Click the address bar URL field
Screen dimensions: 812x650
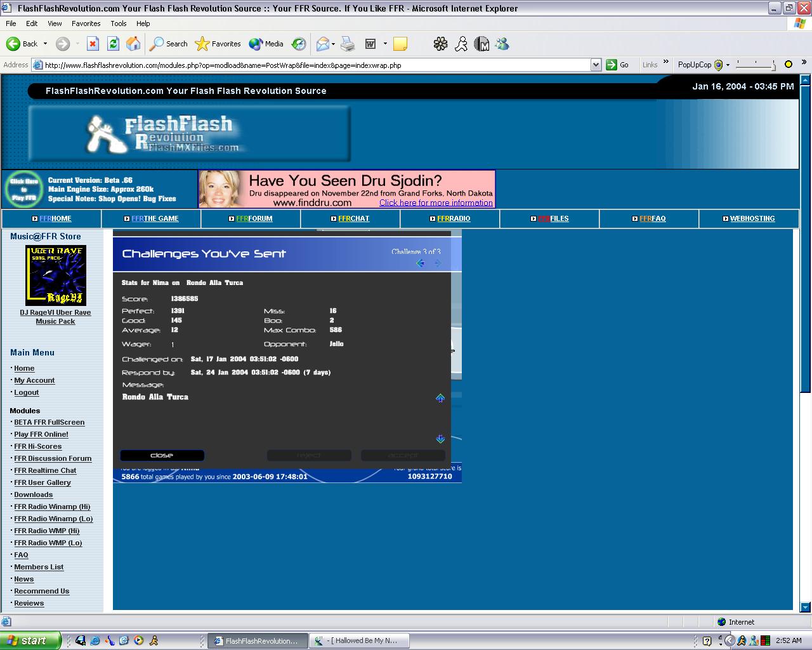tap(317, 65)
